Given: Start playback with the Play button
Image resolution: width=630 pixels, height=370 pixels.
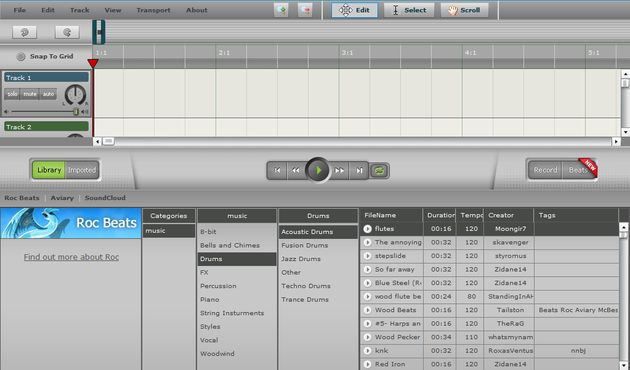Looking at the screenshot, I should point(318,170).
